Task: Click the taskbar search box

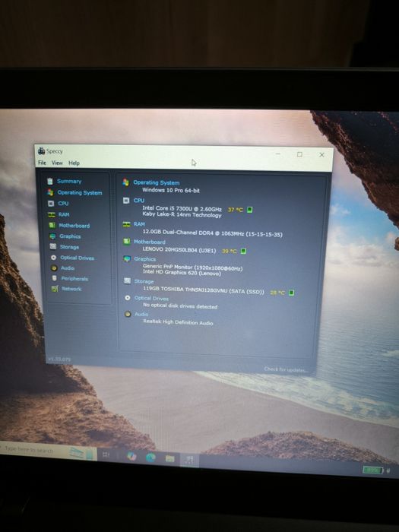Action: click(47, 451)
